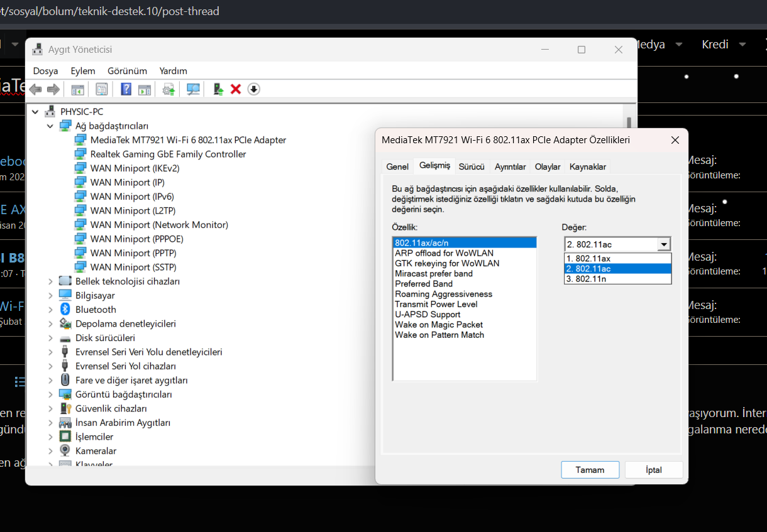
Task: Toggle the show/hide console tree toolbar icon
Action: pos(78,89)
